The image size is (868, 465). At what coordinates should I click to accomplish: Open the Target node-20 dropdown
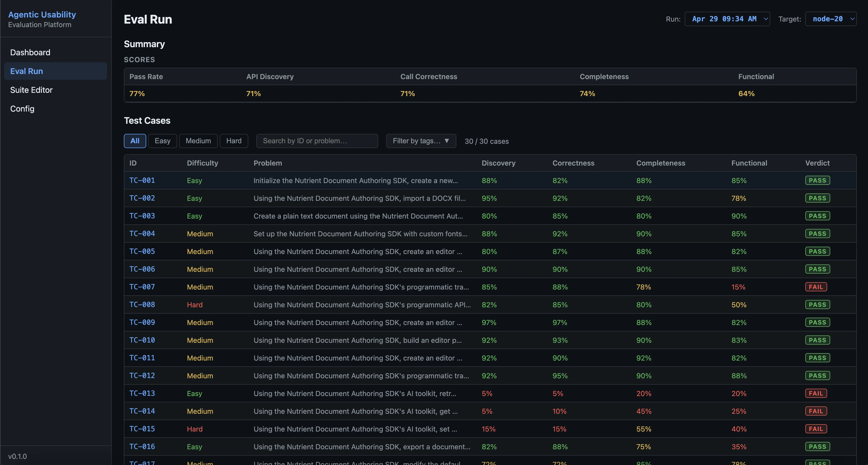(x=831, y=19)
